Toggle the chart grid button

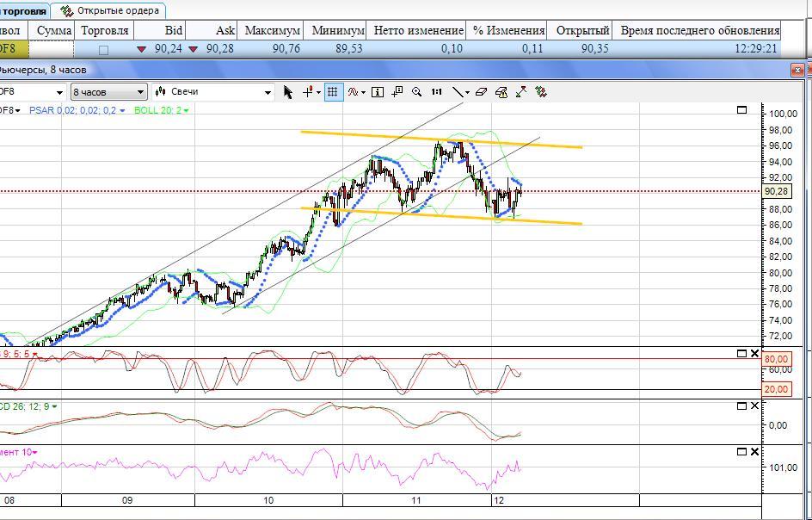(333, 92)
